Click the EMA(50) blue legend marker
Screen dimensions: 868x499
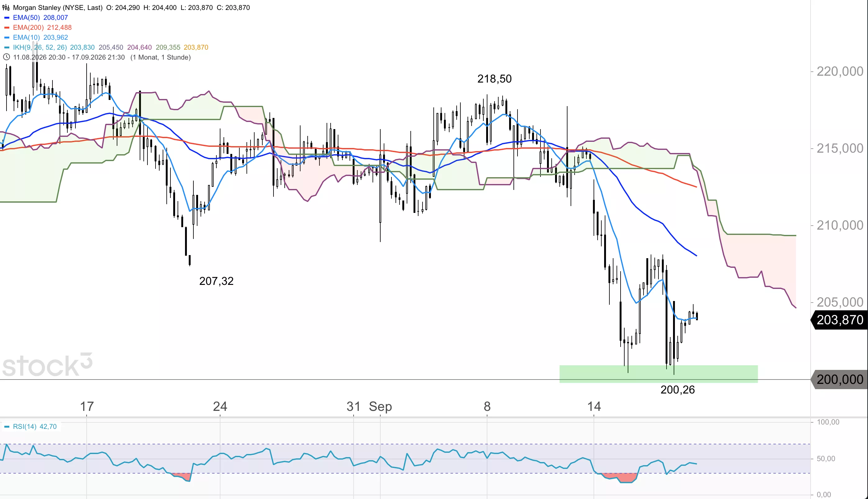coord(7,17)
